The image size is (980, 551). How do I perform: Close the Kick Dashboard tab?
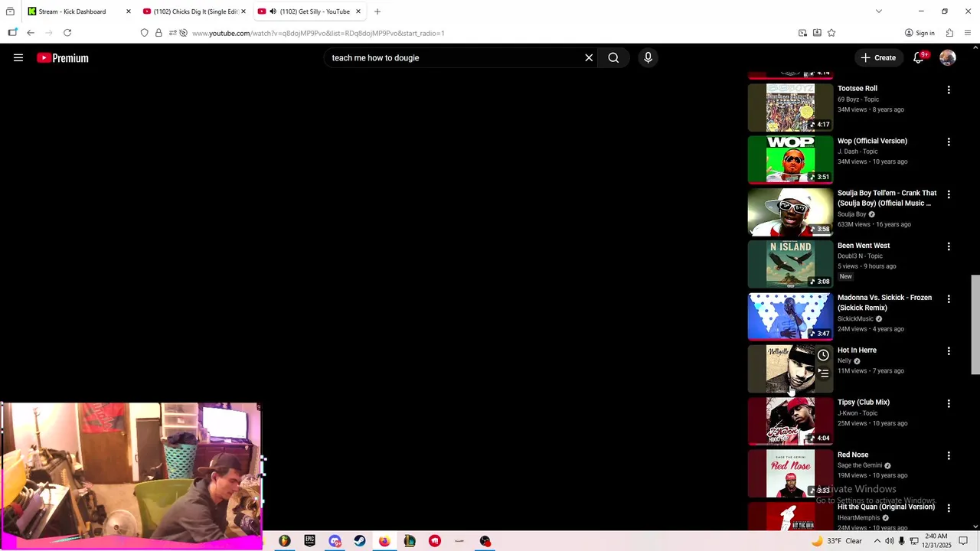coord(128,11)
